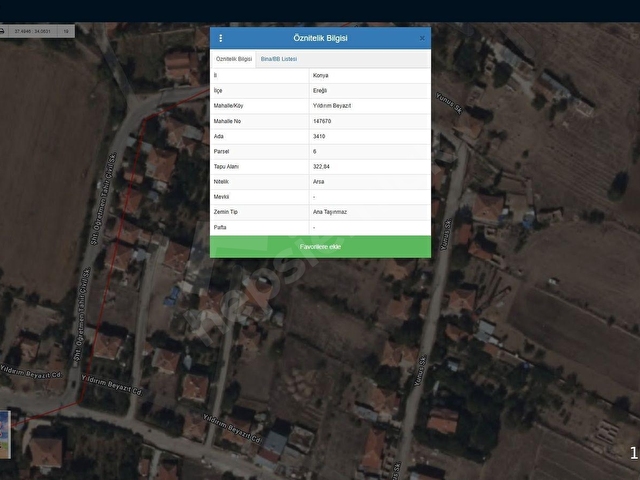Click the Tapu Alanı value 322,84
This screenshot has width=640, height=480.
point(321,167)
